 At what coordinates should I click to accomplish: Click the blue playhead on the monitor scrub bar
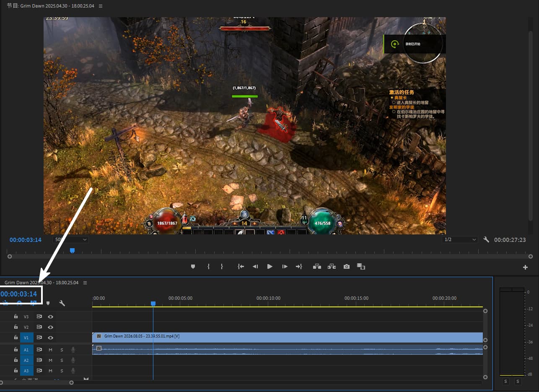pyautogui.click(x=72, y=250)
